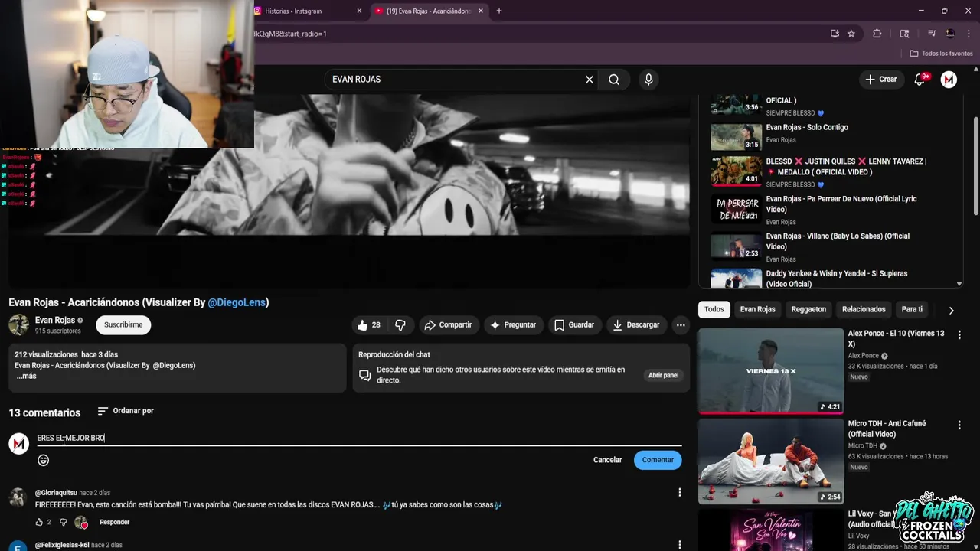
Task: Submit comment with Comentar button
Action: 658,460
